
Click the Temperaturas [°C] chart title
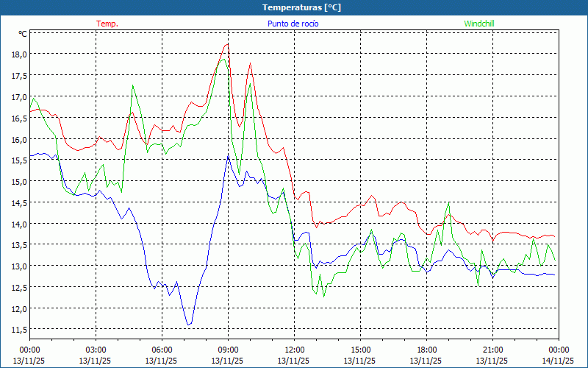pyautogui.click(x=301, y=7)
